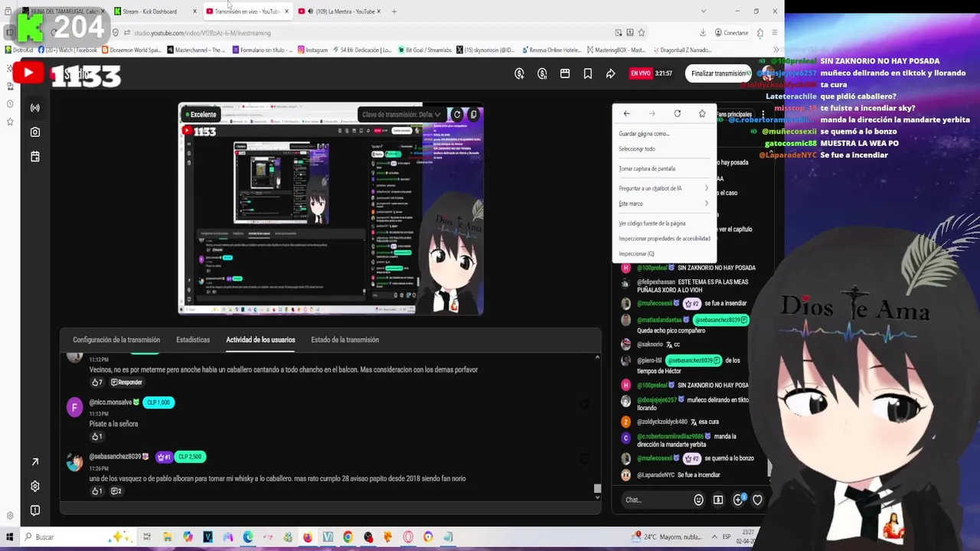The image size is (980, 551).
Task: Click the add-plus icon in chat box
Action: (x=738, y=500)
